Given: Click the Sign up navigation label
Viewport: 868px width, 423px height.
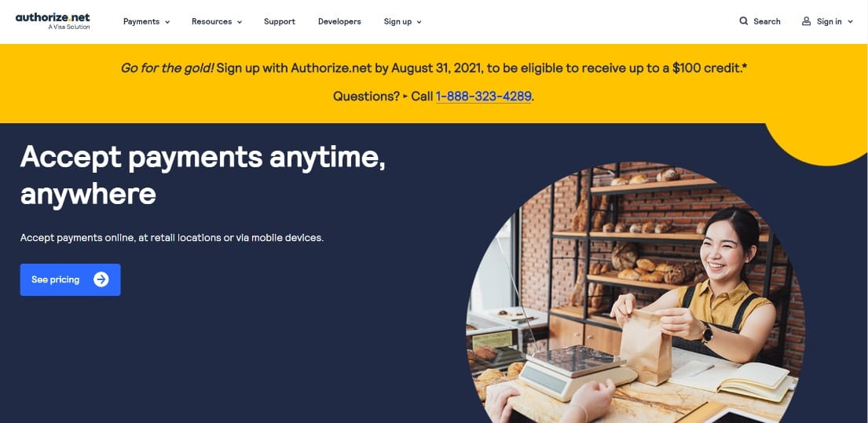Looking at the screenshot, I should pyautogui.click(x=397, y=21).
